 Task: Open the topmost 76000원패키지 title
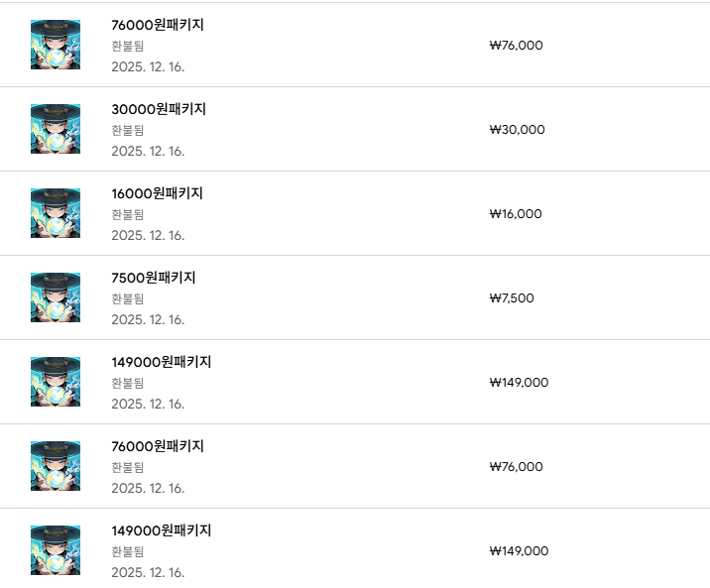158,25
